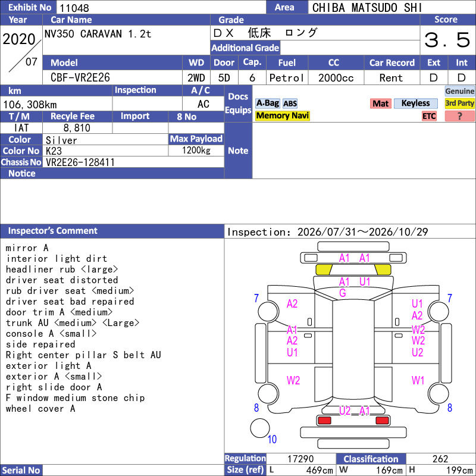Image resolution: width=476 pixels, height=476 pixels.
Task: Click the mileage value 106,308km
Action: coord(30,105)
